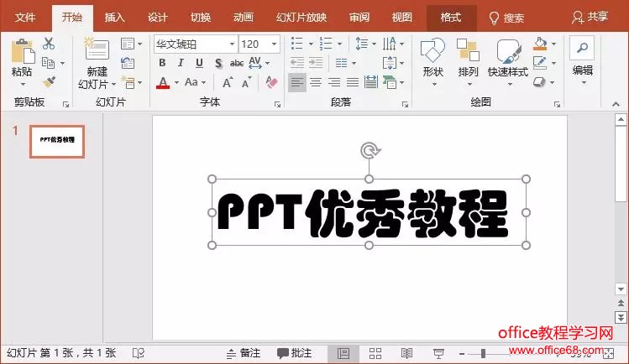Select slide 1 thumbnail in the panel
This screenshot has height=364, width=629.
click(57, 141)
